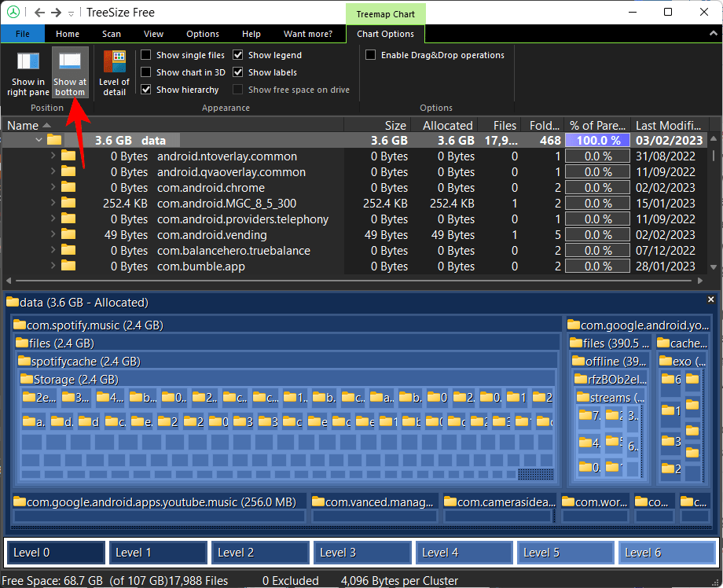Screen dimensions: 723x588
Task: Select the Chart Options tab
Action: click(x=385, y=34)
